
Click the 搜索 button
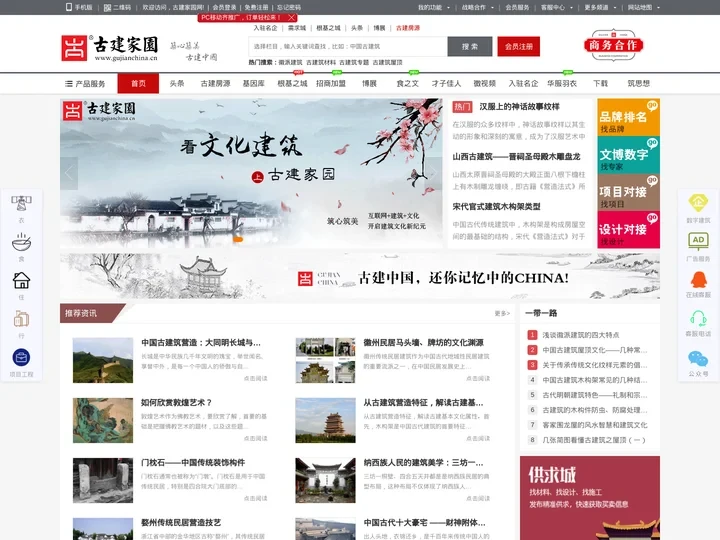coord(470,46)
